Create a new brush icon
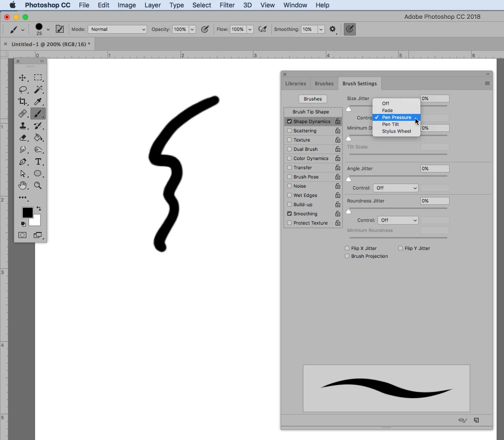The width and height of the screenshot is (504, 440). point(476,420)
